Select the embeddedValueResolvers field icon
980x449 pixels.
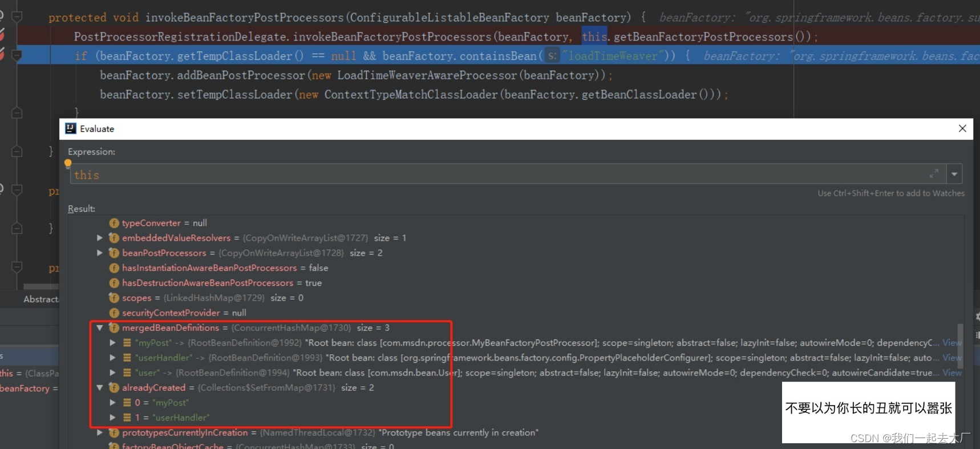coord(114,238)
